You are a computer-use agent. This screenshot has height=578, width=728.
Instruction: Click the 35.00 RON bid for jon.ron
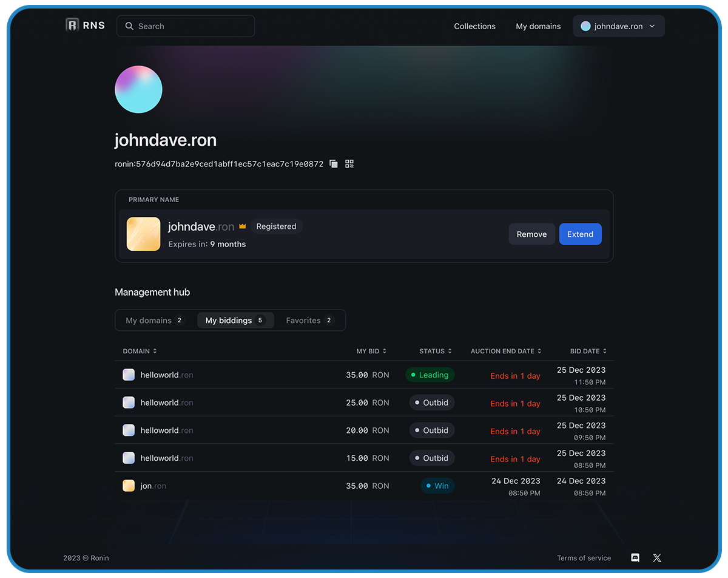coord(368,486)
